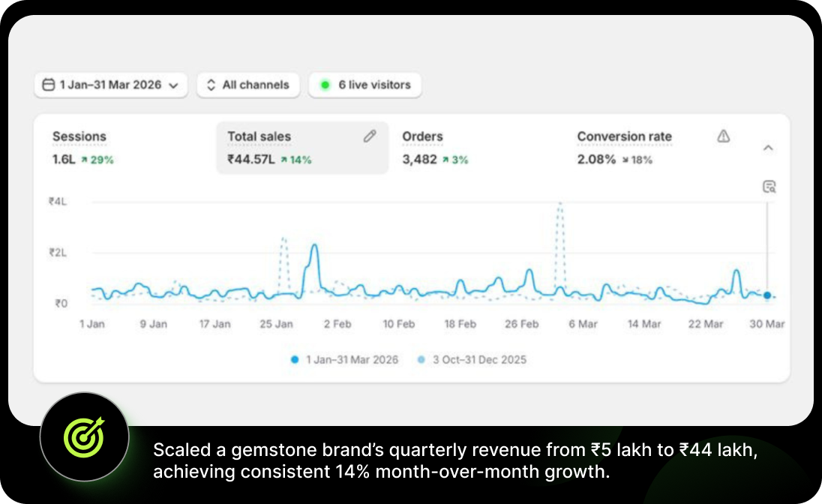Open the report view icon above chart
This screenshot has height=504, width=822.
(769, 187)
